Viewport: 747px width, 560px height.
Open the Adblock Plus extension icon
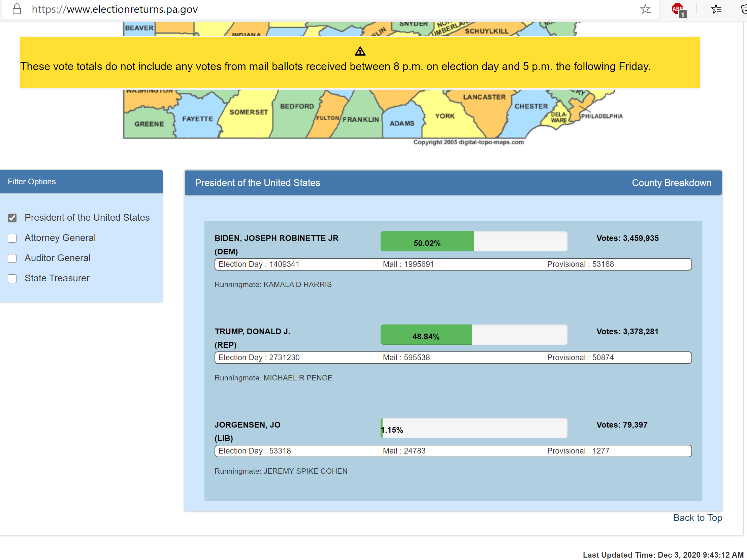point(677,9)
